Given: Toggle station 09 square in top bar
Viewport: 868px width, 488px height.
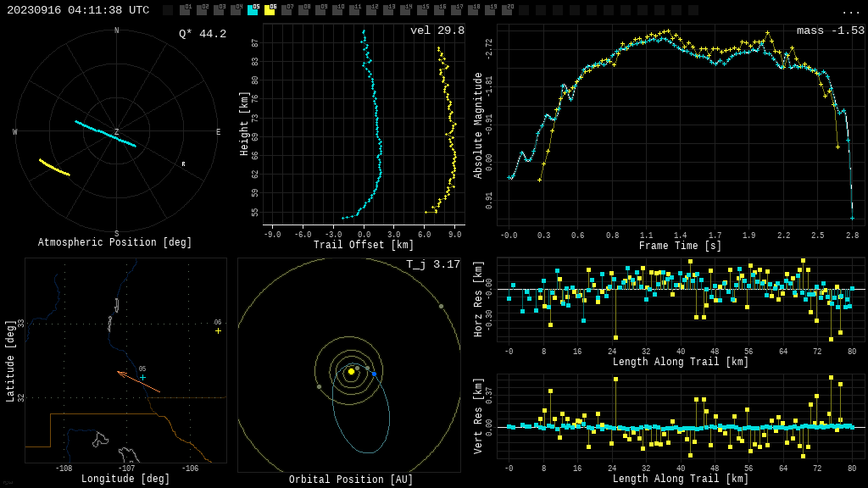Looking at the screenshot, I should click(x=320, y=10).
